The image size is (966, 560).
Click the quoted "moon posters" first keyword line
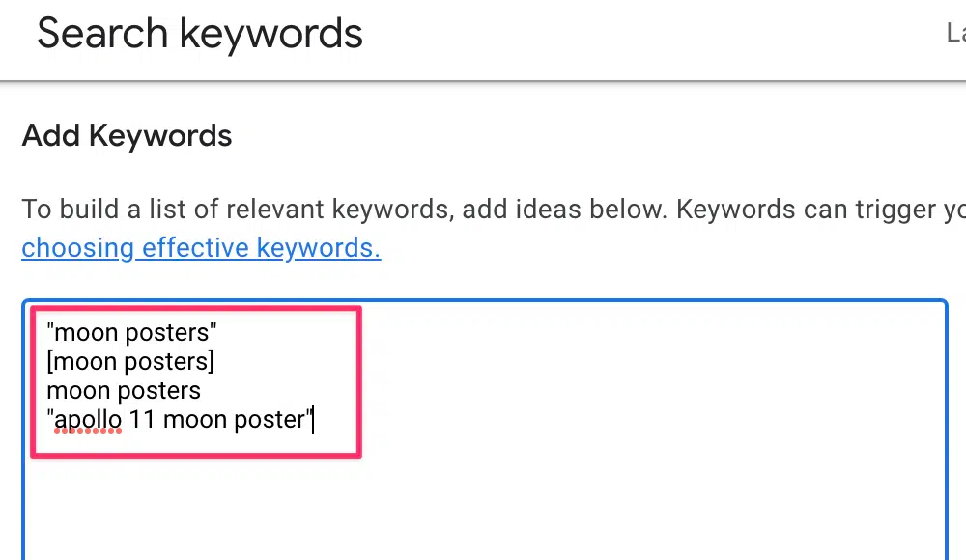click(x=132, y=333)
